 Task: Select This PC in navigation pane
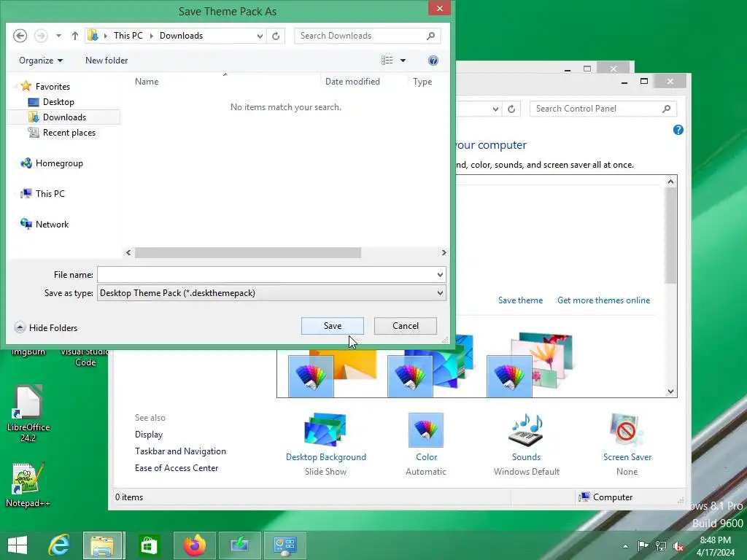pyautogui.click(x=50, y=193)
